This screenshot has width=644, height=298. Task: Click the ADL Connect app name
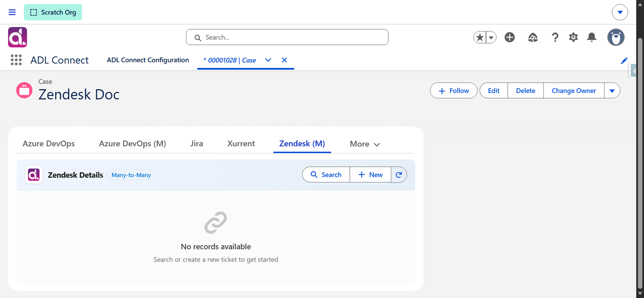click(x=60, y=60)
